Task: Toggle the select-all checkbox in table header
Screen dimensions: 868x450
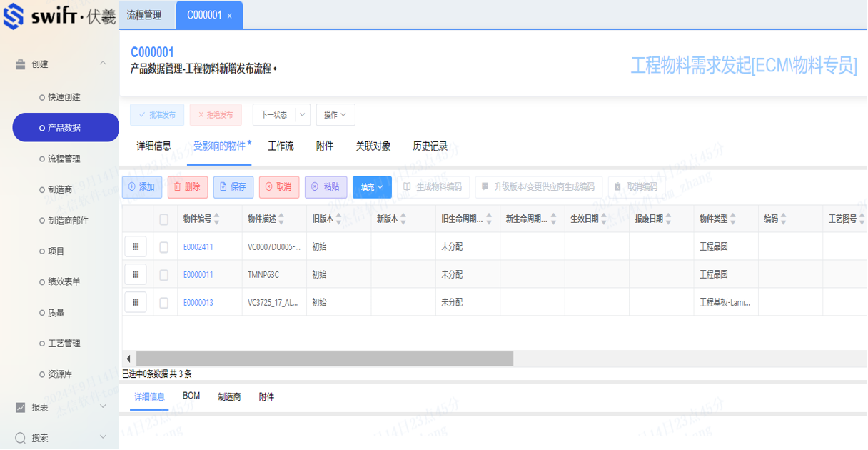Action: point(164,219)
